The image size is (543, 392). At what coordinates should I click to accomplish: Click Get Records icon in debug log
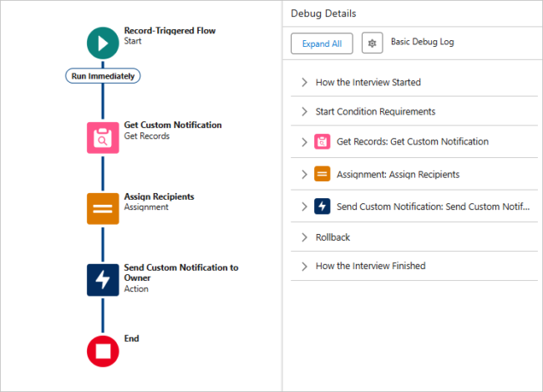322,142
